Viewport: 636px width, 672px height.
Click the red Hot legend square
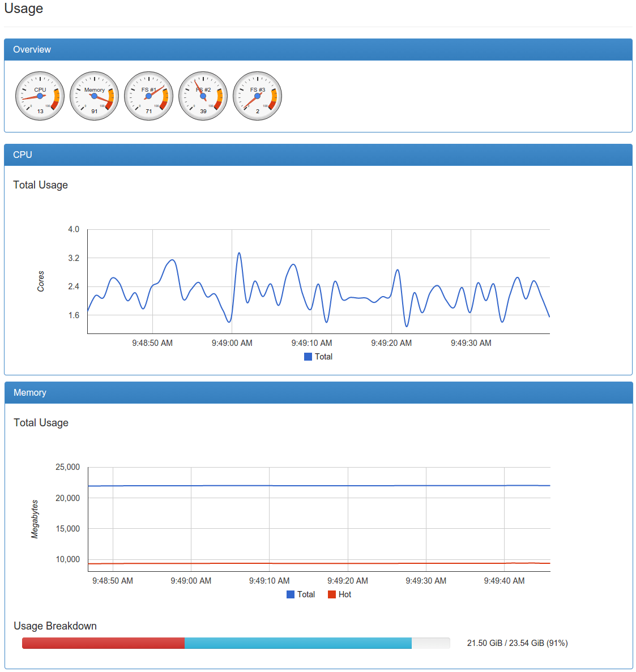point(332,594)
